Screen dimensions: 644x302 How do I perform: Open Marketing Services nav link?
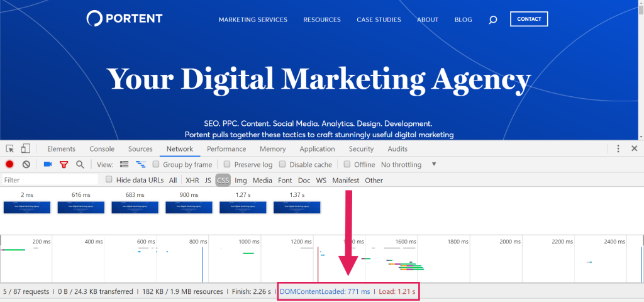(x=253, y=20)
